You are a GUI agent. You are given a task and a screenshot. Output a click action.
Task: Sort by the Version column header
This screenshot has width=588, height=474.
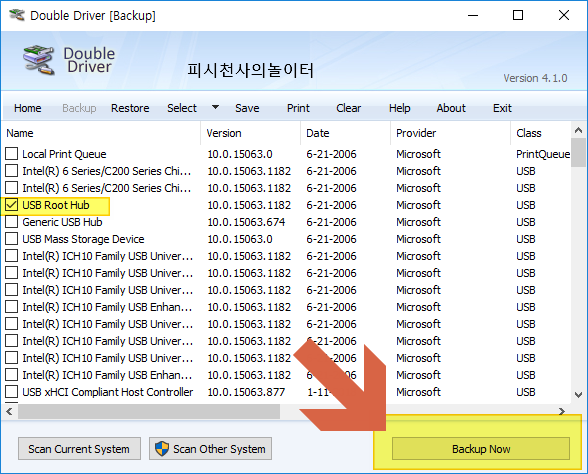click(250, 133)
